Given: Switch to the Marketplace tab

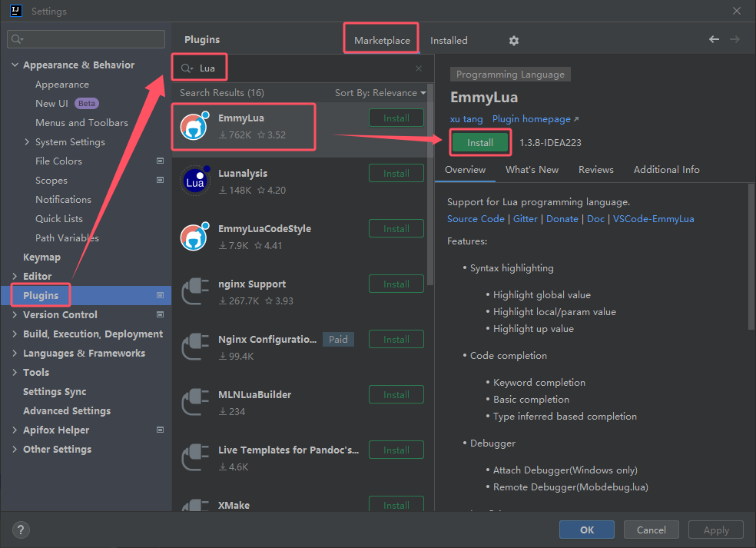Looking at the screenshot, I should 382,41.
